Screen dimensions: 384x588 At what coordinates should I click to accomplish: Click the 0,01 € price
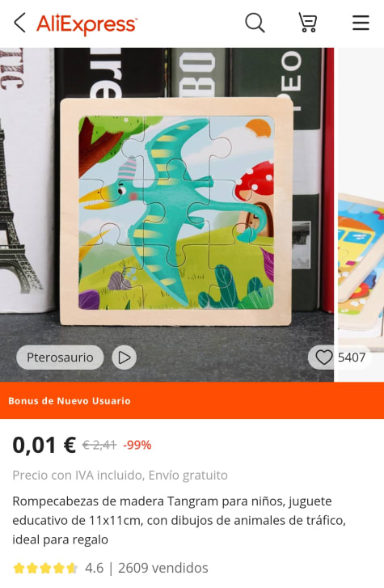(x=44, y=445)
